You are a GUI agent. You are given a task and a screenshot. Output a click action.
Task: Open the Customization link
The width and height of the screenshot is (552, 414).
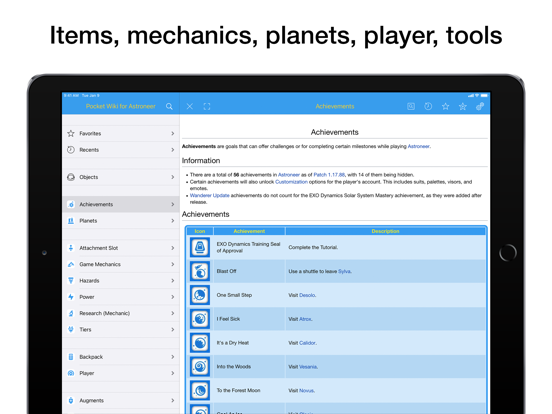click(x=291, y=182)
